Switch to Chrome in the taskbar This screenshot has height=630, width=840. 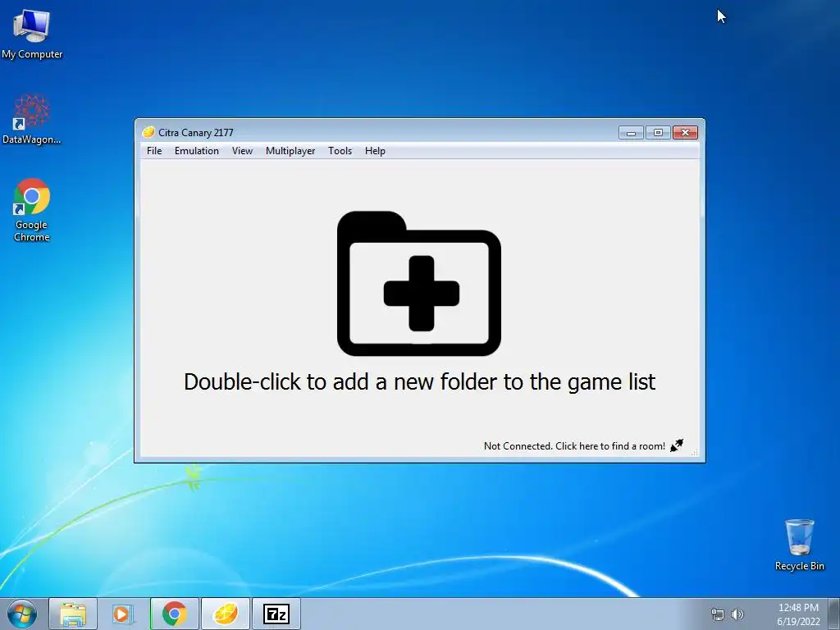[175, 614]
